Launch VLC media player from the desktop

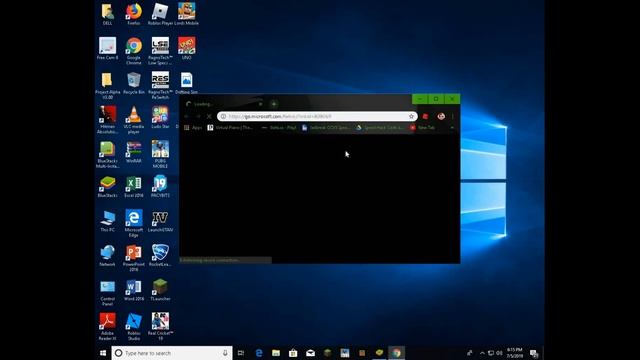point(133,120)
